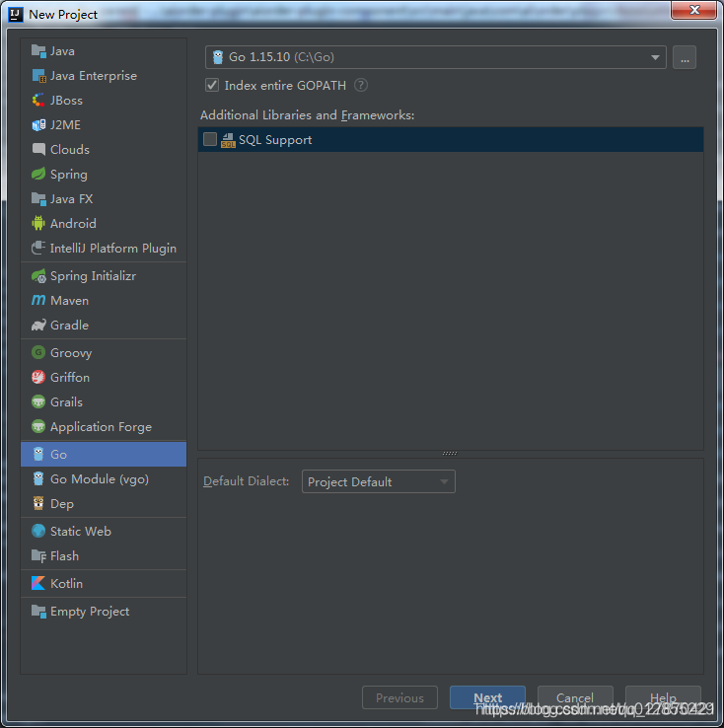724x728 pixels.
Task: Click the Application Forge icon
Action: pyautogui.click(x=38, y=426)
